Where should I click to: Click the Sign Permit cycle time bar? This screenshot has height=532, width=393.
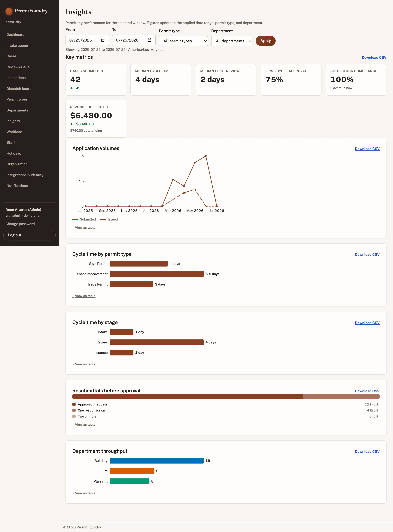coord(139,264)
